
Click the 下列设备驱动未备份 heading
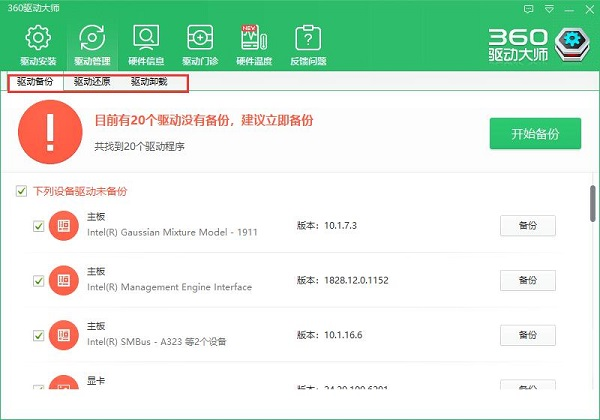80,191
